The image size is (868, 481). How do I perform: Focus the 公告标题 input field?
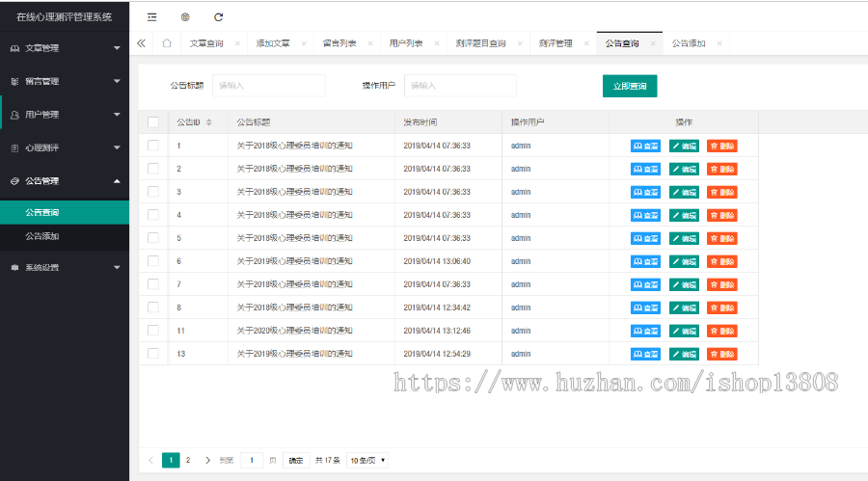coord(269,86)
